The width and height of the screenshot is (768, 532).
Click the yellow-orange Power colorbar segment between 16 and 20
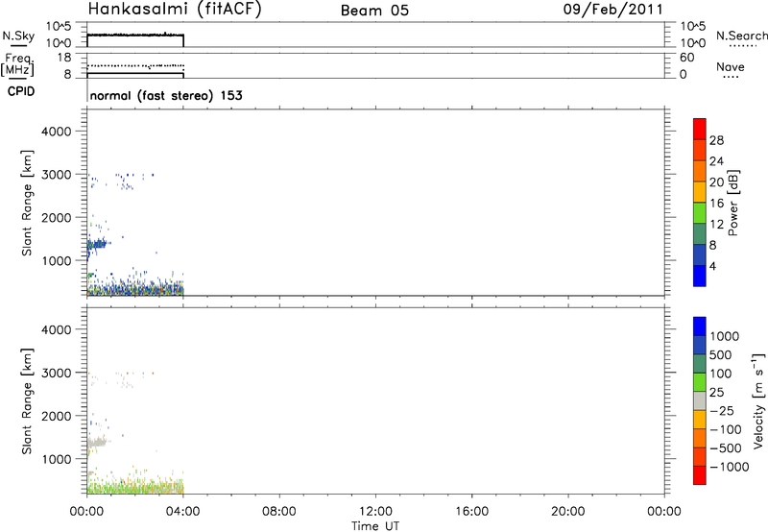[700, 192]
